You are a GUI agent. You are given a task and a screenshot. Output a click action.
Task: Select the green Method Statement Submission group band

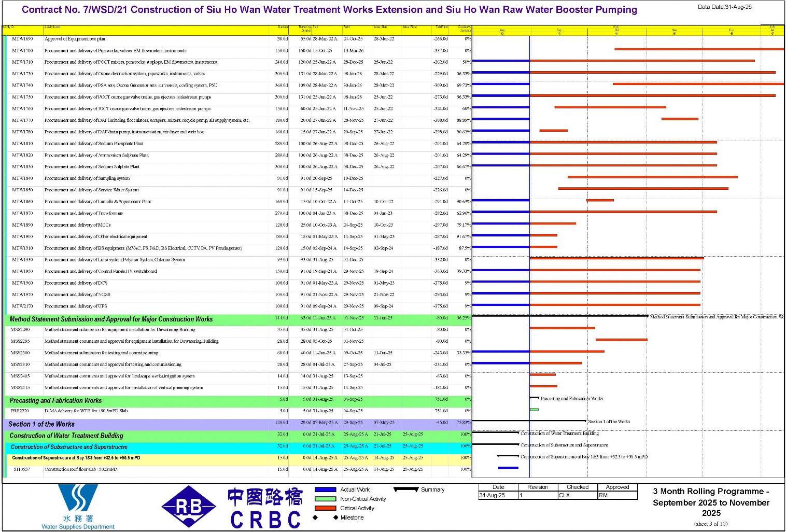pyautogui.click(x=238, y=319)
